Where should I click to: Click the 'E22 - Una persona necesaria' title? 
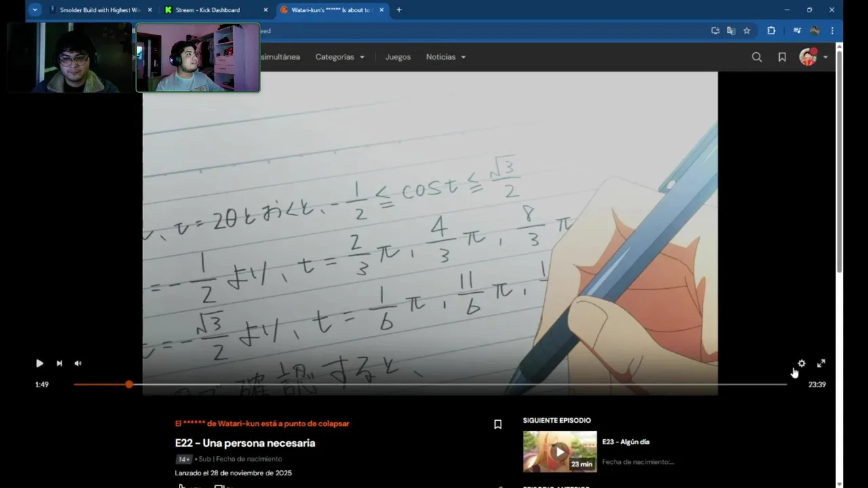[245, 443]
